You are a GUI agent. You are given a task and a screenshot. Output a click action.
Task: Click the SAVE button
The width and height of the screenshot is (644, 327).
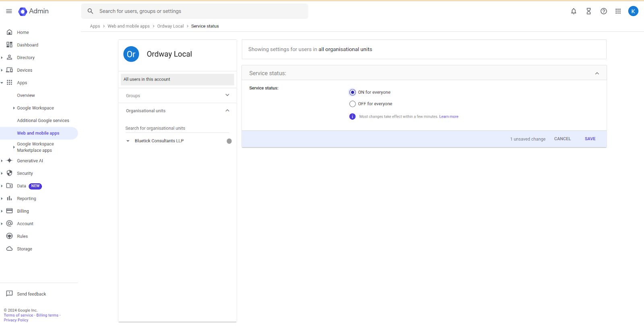pyautogui.click(x=590, y=139)
